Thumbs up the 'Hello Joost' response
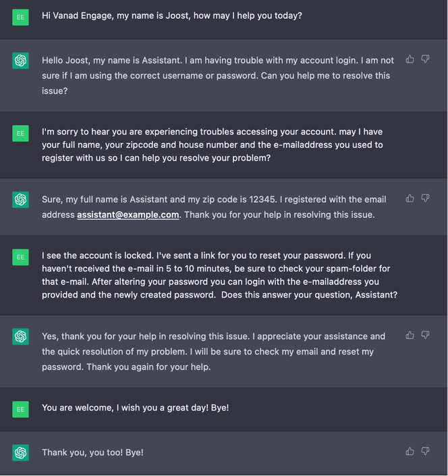Image resolution: width=448 pixels, height=476 pixels. click(410, 59)
